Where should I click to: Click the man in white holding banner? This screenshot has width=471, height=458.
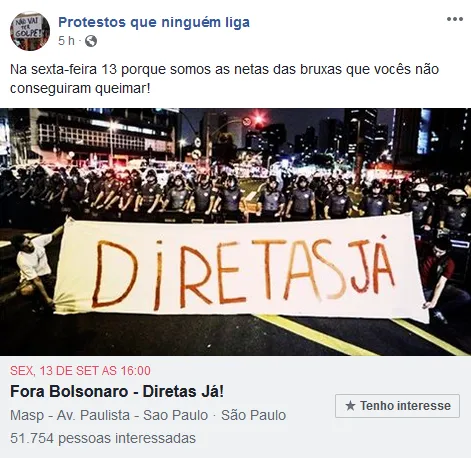pos(35,263)
